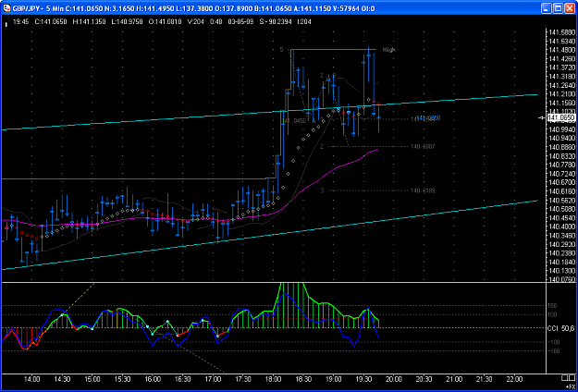Close the GBP/JPY chart window
This screenshot has width=578, height=392.
point(569,8)
